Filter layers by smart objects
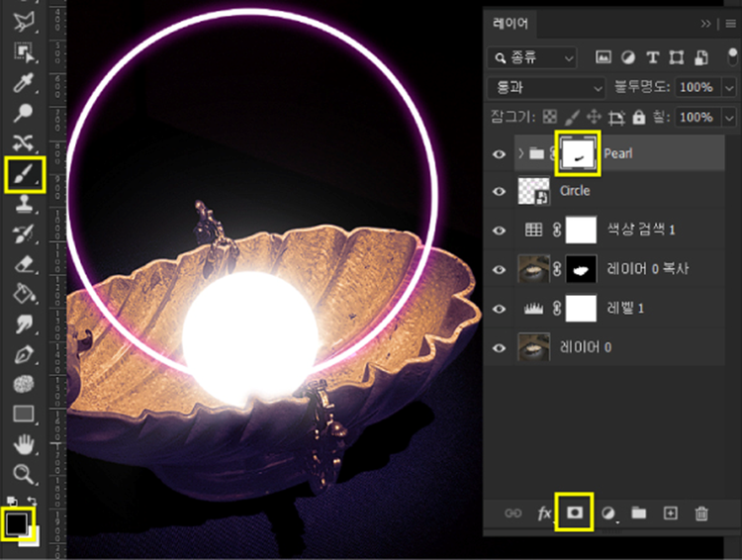This screenshot has height=560, width=742. tap(701, 57)
